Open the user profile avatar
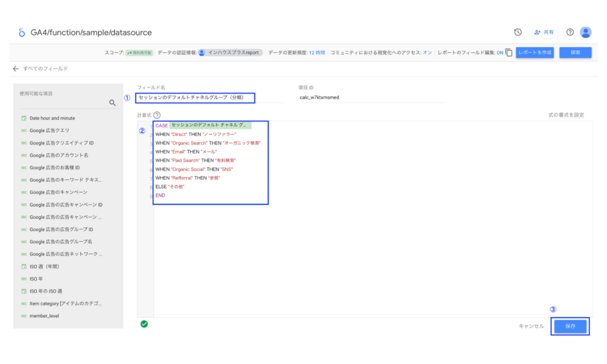607x364 pixels. tap(586, 32)
